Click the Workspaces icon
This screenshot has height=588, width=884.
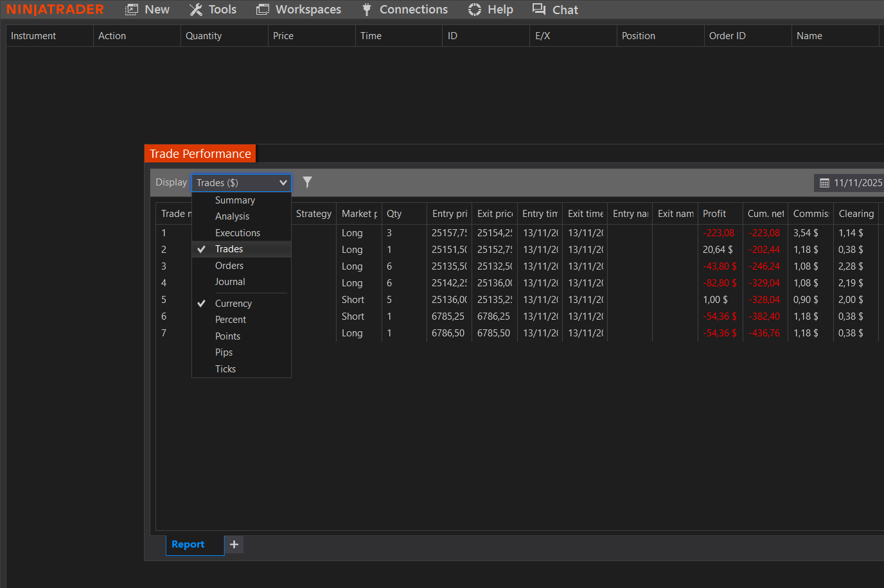point(262,9)
